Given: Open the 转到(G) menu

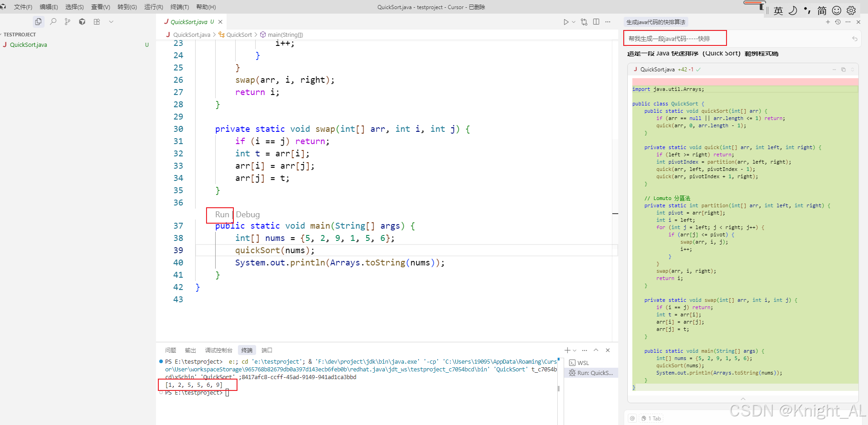Looking at the screenshot, I should pyautogui.click(x=127, y=7).
